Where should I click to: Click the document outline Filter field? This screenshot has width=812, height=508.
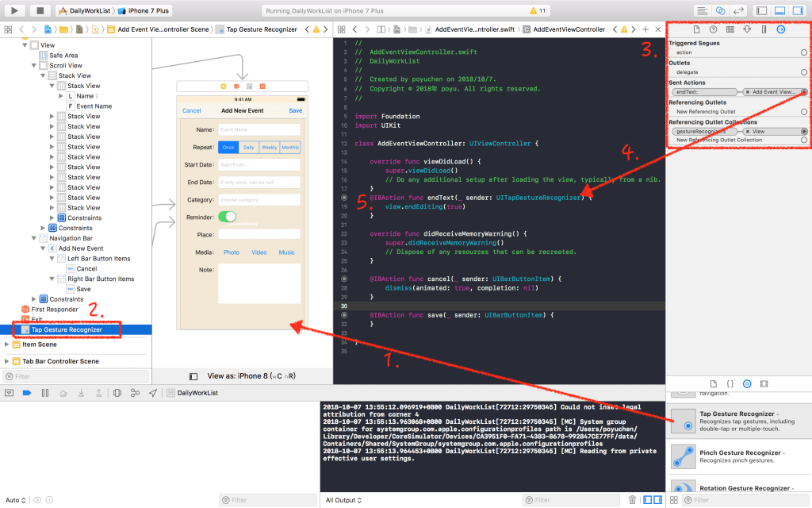(x=76, y=375)
